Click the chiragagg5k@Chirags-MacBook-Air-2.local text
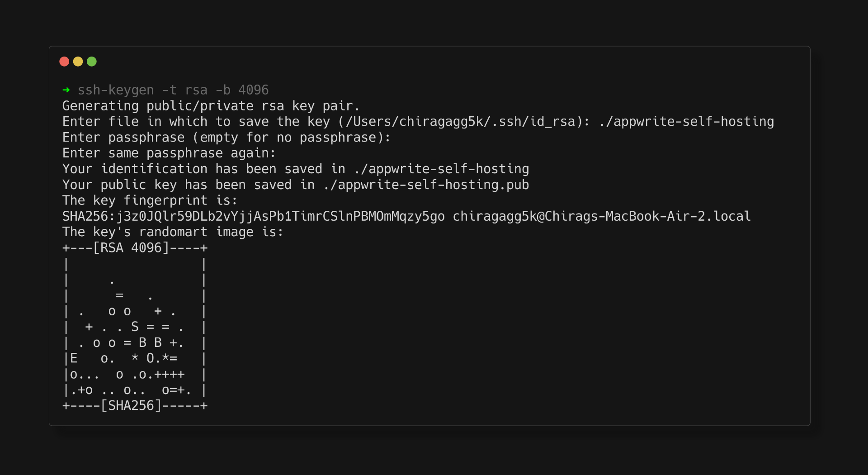Image resolution: width=868 pixels, height=475 pixels. pos(601,216)
